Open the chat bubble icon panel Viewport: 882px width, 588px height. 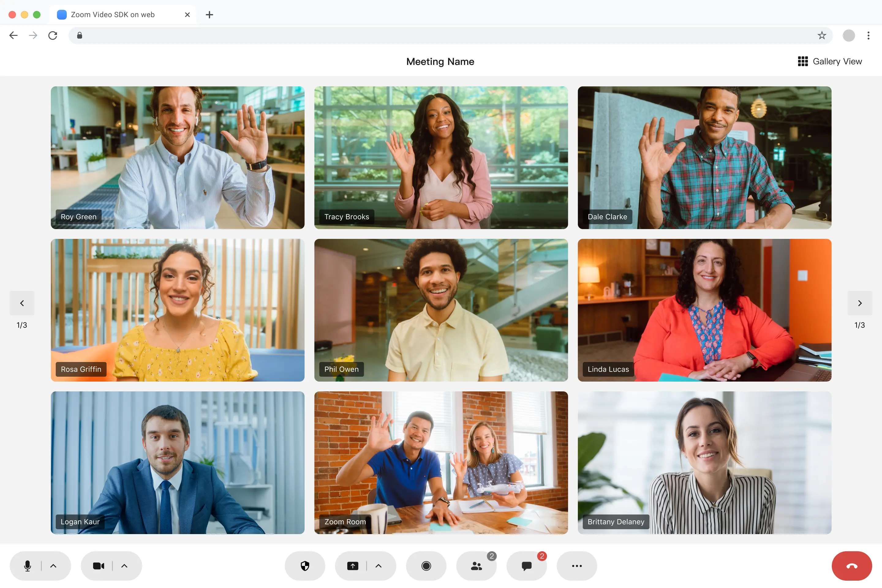(526, 565)
